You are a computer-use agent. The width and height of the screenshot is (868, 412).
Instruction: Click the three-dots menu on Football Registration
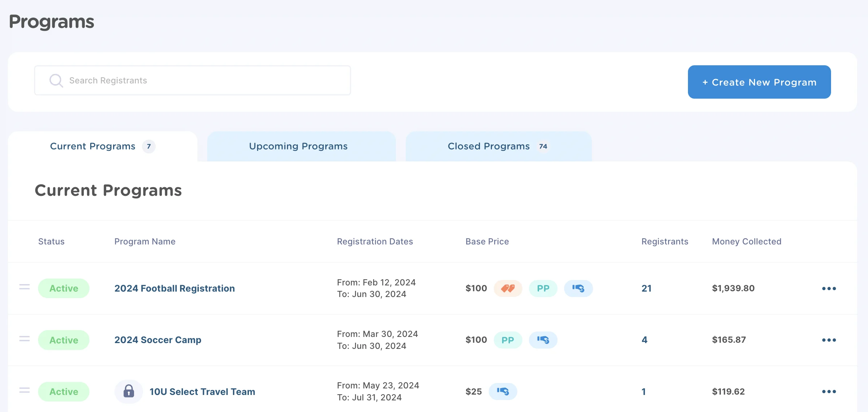pos(829,288)
